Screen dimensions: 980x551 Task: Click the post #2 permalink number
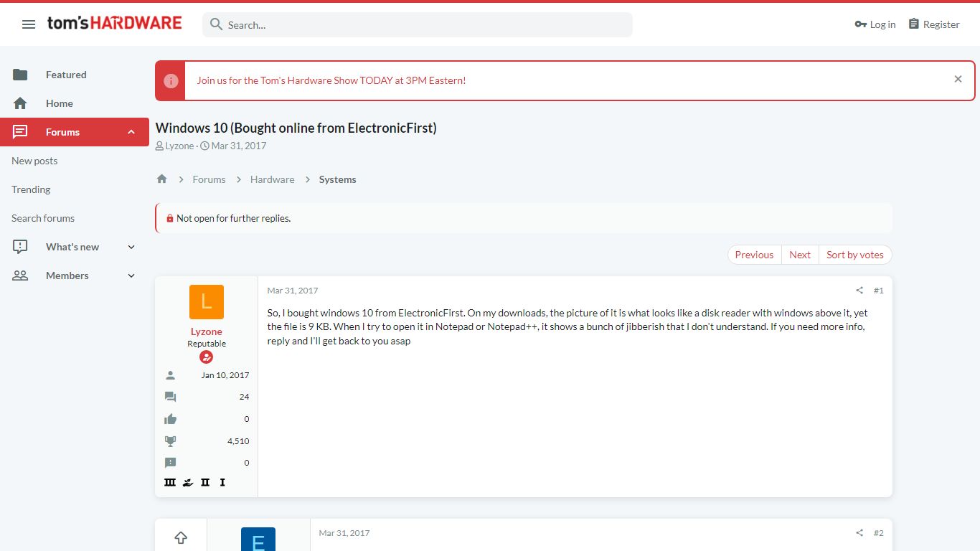tap(879, 533)
